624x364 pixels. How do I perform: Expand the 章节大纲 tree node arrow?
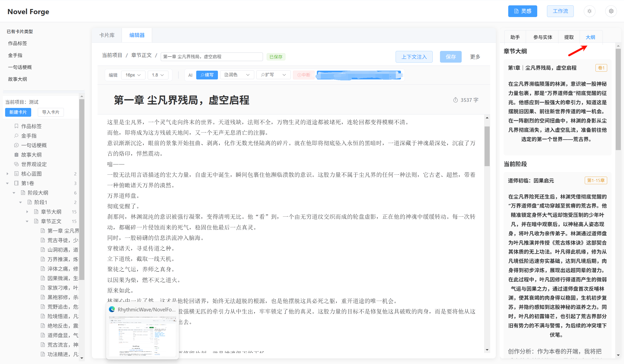[27, 212]
